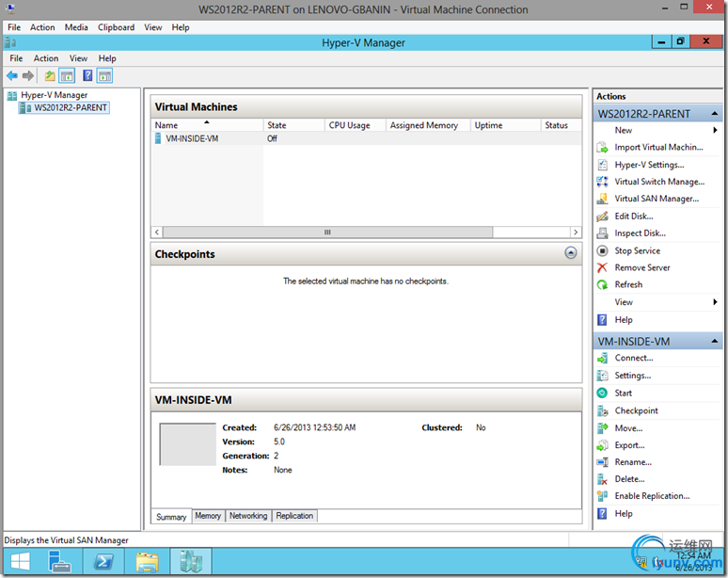728x578 pixels.
Task: Click the Move icon in Actions pane
Action: [x=602, y=428]
